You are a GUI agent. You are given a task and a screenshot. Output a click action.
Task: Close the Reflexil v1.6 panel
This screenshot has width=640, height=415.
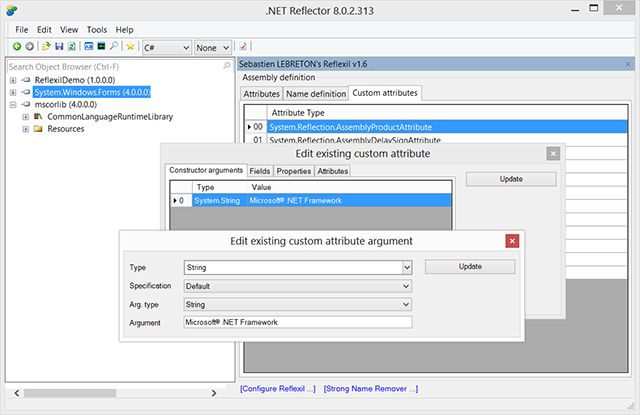628,64
